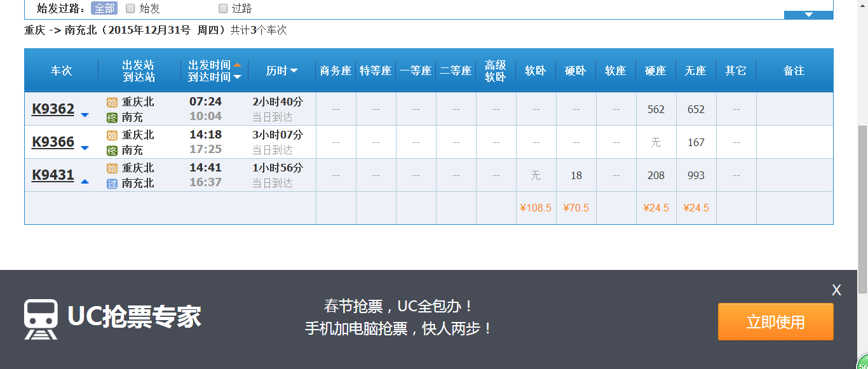Expand details using the arrow beside K9362
This screenshot has height=369, width=868.
(x=85, y=115)
